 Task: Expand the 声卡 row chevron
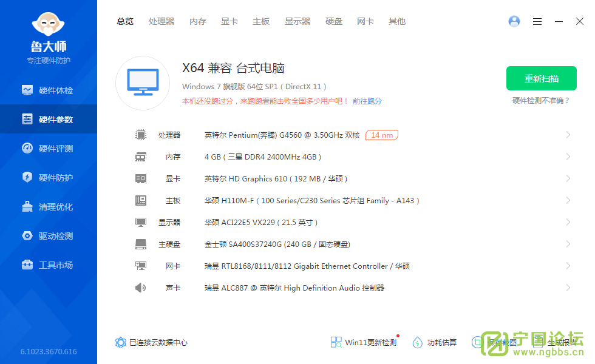point(568,288)
